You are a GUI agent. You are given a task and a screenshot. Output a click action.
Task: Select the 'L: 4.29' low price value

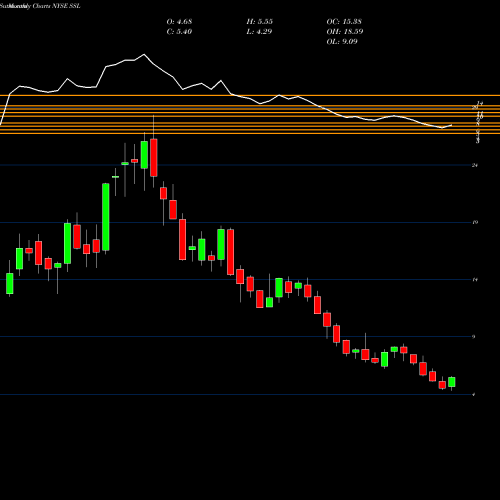pos(259,32)
